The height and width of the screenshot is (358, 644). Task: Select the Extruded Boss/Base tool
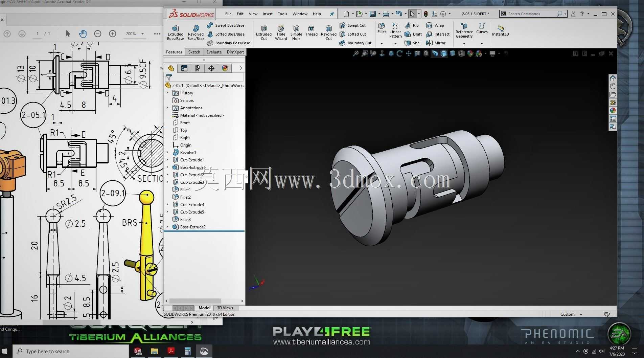coord(175,32)
